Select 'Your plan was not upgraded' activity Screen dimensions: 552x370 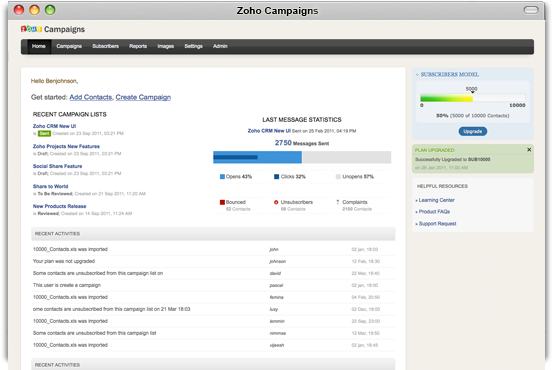213,262
